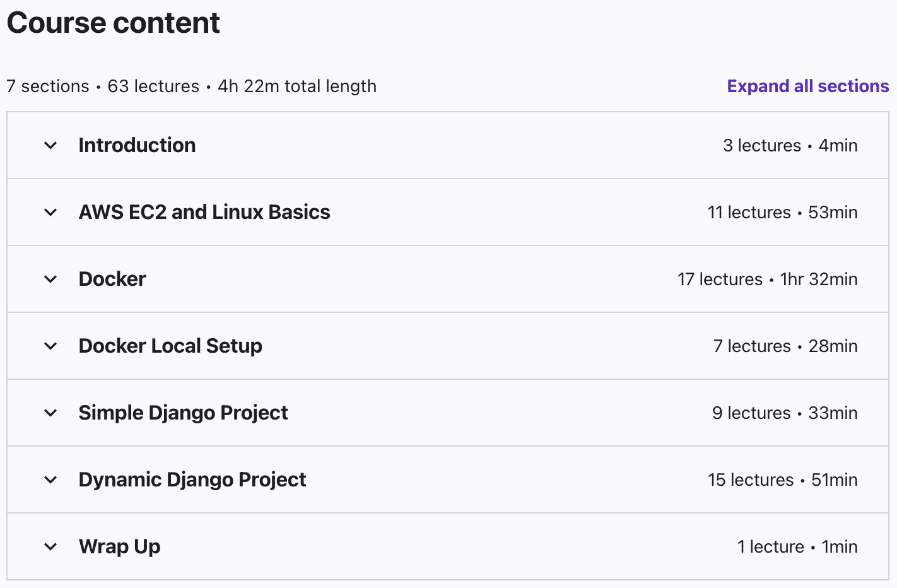Open the Simple Django Project chevron
897x588 pixels.
[50, 413]
